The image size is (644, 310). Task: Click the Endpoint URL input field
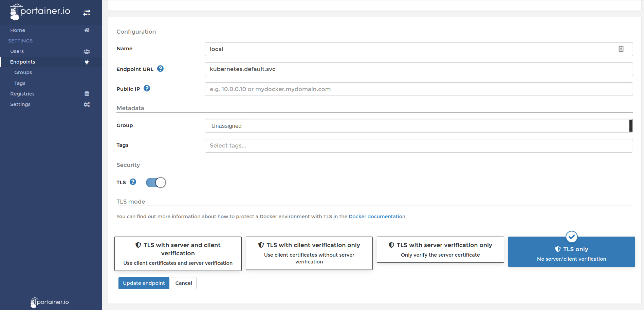pyautogui.click(x=419, y=69)
